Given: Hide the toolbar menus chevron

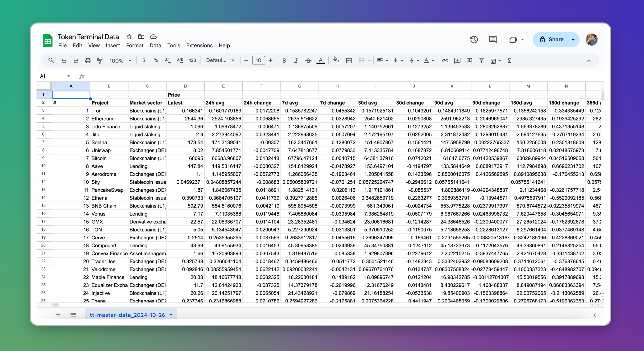Looking at the screenshot, I should pyautogui.click(x=589, y=61).
